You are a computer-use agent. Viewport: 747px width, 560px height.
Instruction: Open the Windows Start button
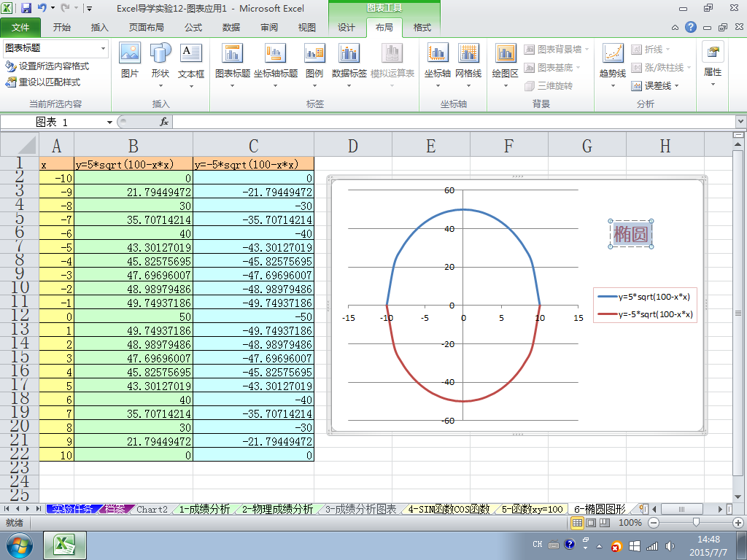18,545
